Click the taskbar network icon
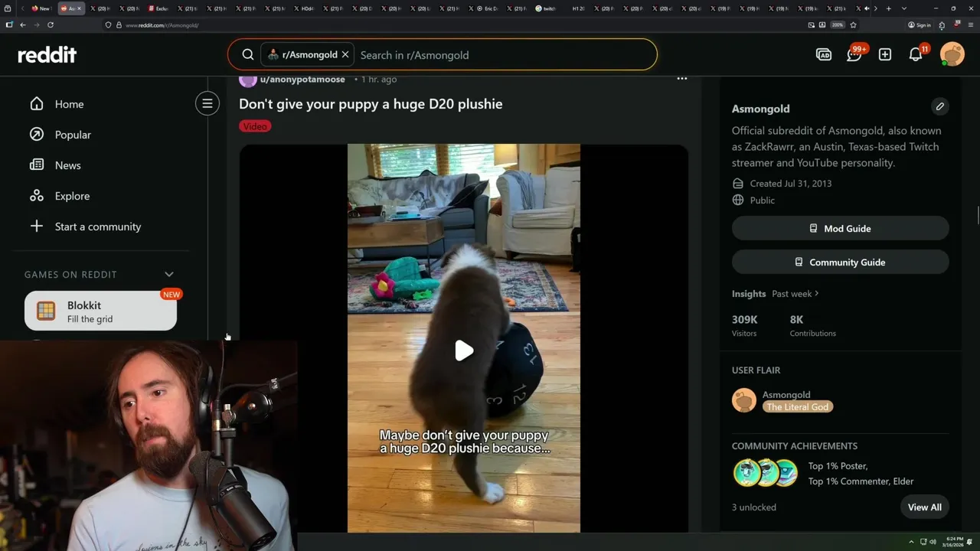This screenshot has height=551, width=980. pyautogui.click(x=923, y=542)
